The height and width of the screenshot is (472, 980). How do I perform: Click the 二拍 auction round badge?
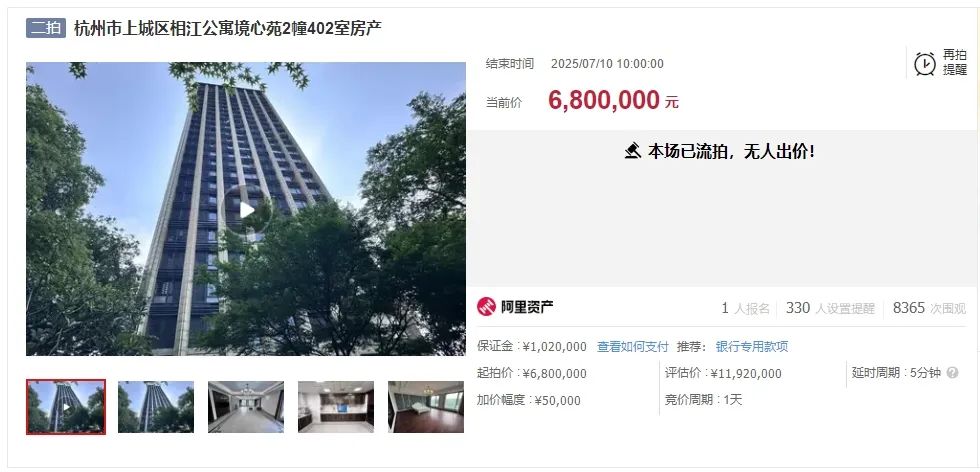pyautogui.click(x=46, y=28)
